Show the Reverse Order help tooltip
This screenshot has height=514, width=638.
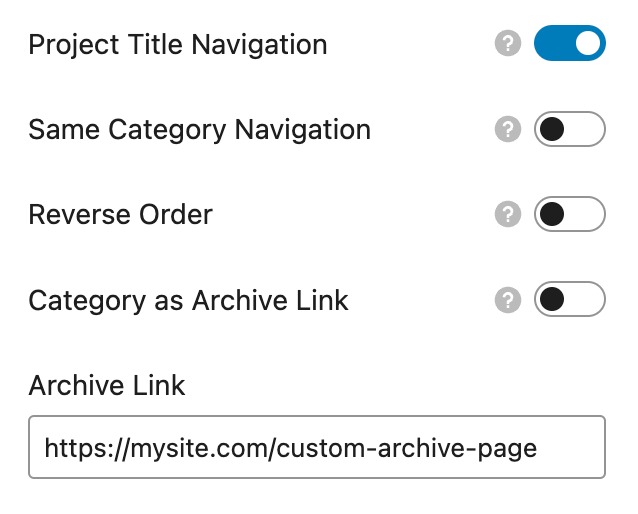[x=508, y=215]
